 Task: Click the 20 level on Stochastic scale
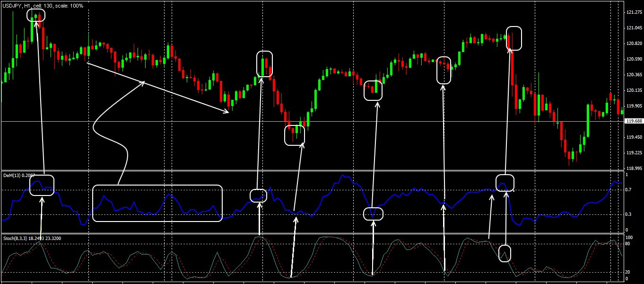(x=628, y=272)
